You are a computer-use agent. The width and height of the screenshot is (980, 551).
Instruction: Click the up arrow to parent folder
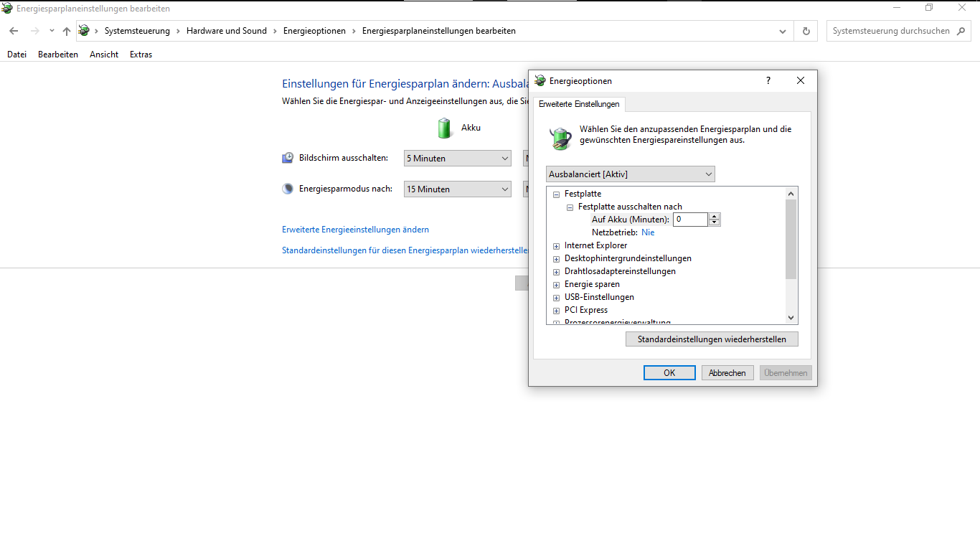tap(66, 31)
